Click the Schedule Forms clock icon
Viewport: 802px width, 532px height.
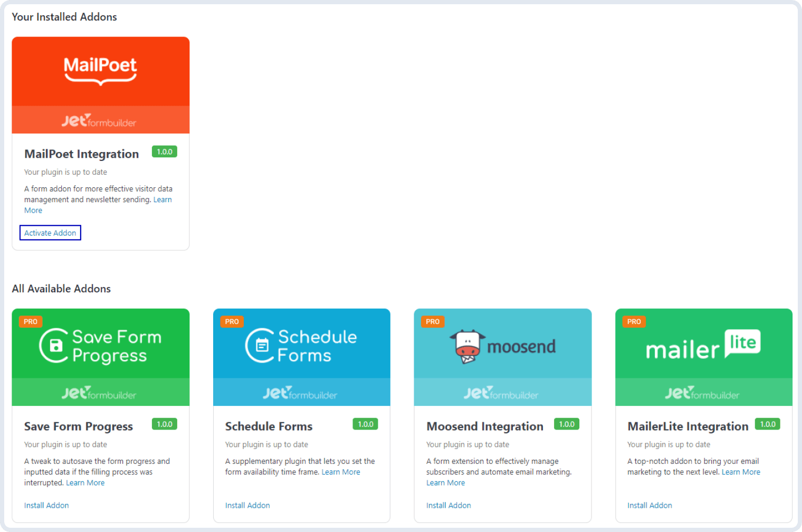(x=260, y=344)
